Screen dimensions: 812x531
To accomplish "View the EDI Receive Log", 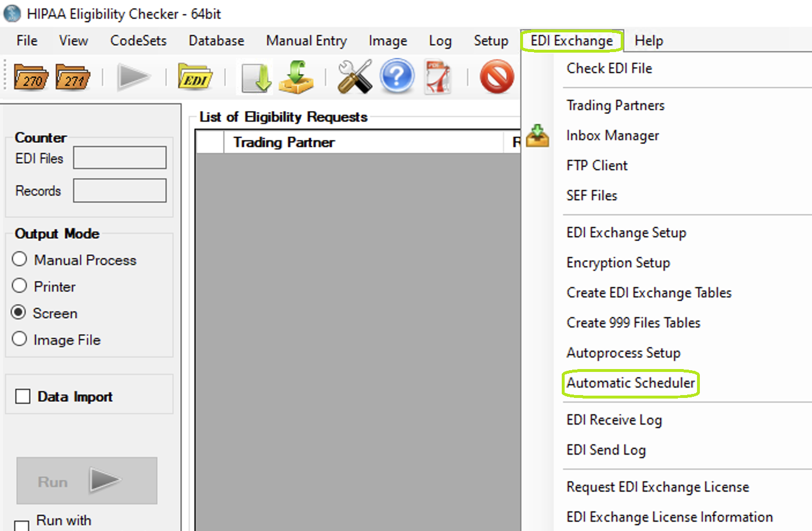I will [x=614, y=420].
